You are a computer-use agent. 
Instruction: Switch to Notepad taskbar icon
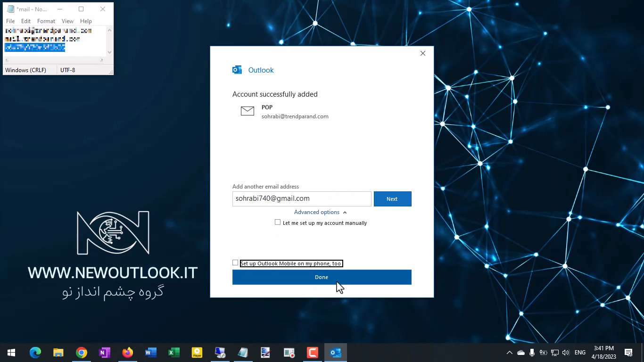point(243,353)
